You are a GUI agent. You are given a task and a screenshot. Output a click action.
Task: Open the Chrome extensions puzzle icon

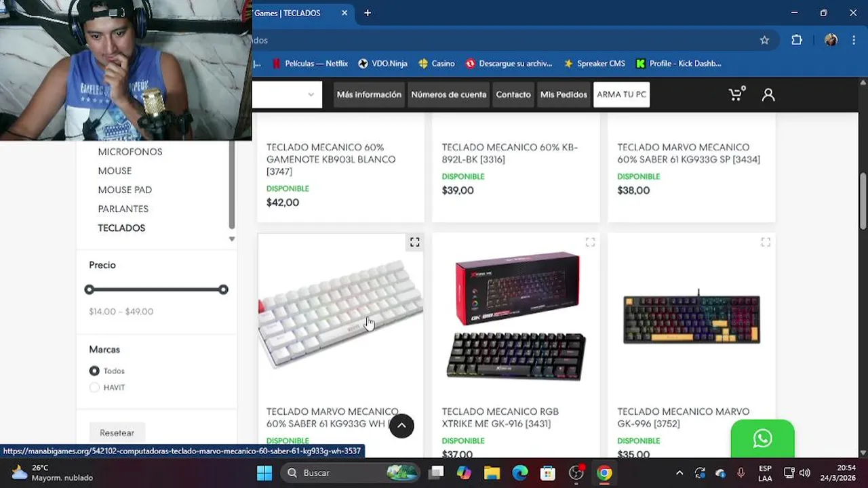click(x=797, y=40)
